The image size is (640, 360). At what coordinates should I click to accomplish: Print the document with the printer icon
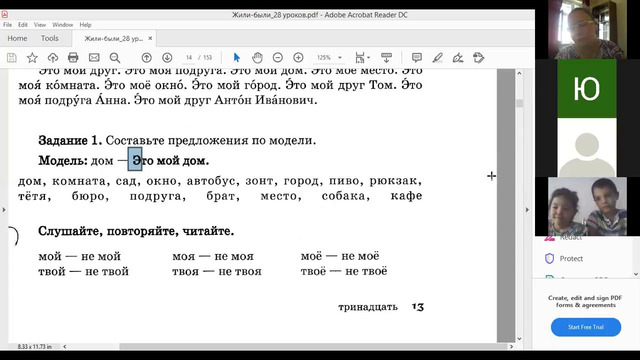[73, 58]
